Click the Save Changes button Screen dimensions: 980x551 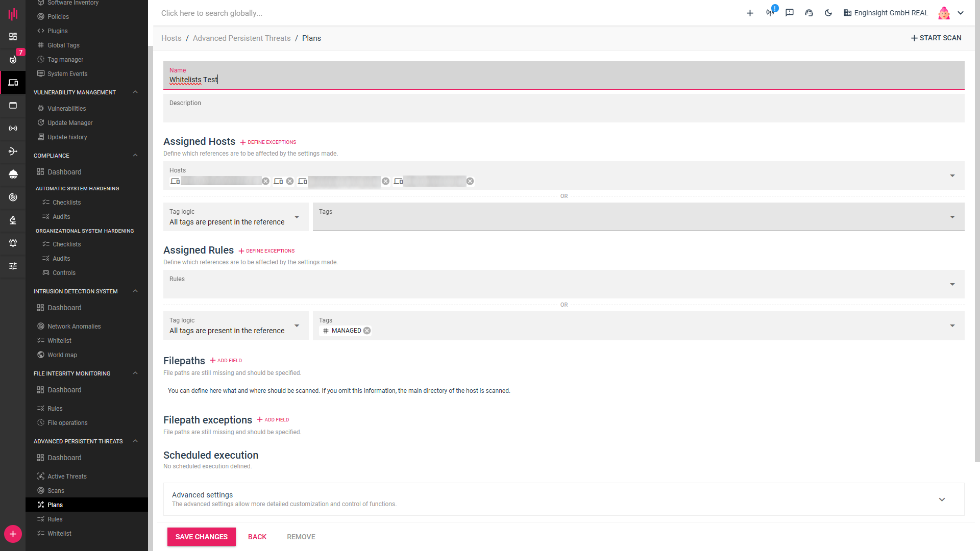[x=201, y=537]
